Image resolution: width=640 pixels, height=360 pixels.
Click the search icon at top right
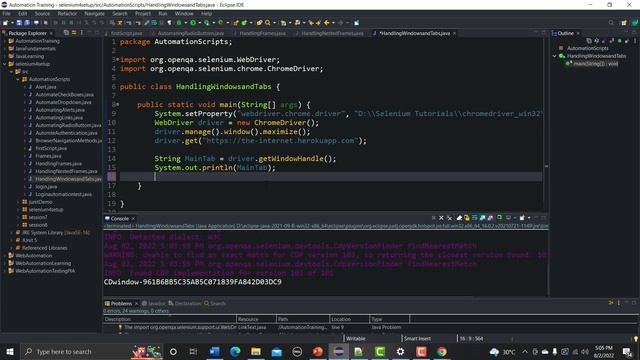point(611,23)
